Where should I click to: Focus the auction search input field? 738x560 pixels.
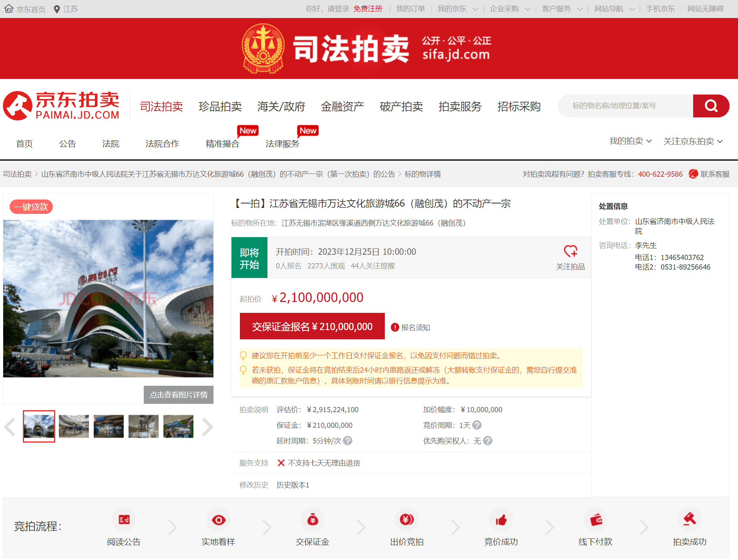625,106
